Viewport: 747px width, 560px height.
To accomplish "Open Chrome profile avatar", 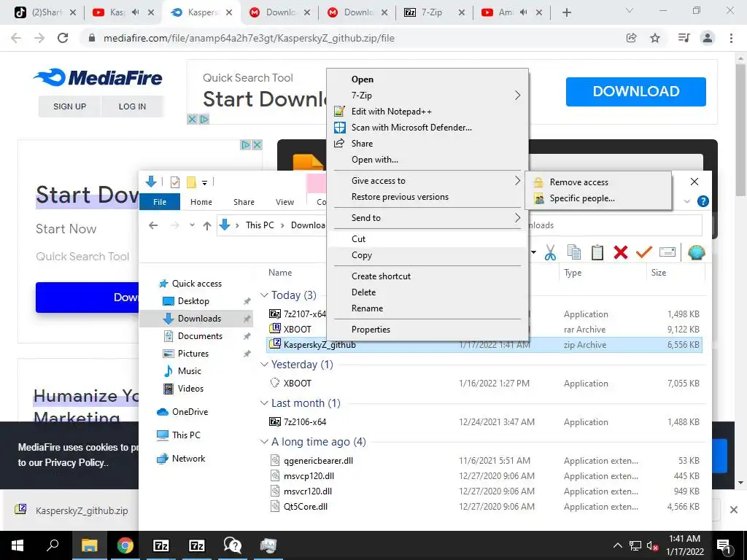I will point(708,38).
